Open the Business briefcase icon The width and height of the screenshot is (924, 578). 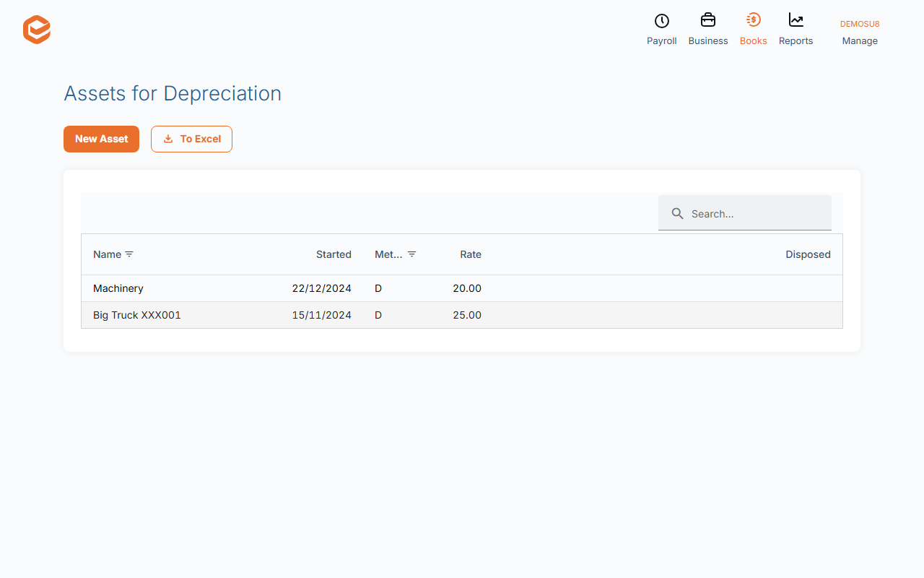[x=708, y=20]
